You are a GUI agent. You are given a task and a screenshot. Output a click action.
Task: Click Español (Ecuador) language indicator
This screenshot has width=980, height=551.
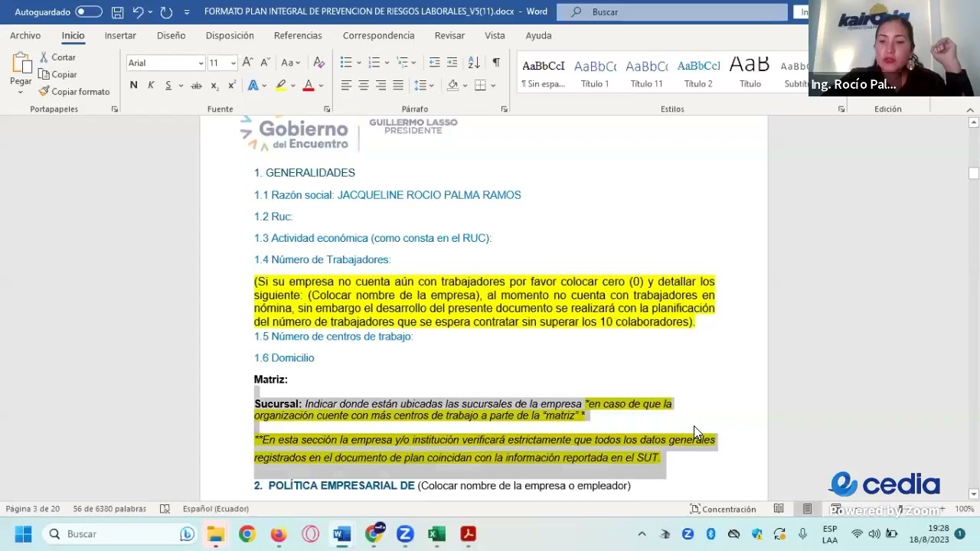(x=215, y=509)
